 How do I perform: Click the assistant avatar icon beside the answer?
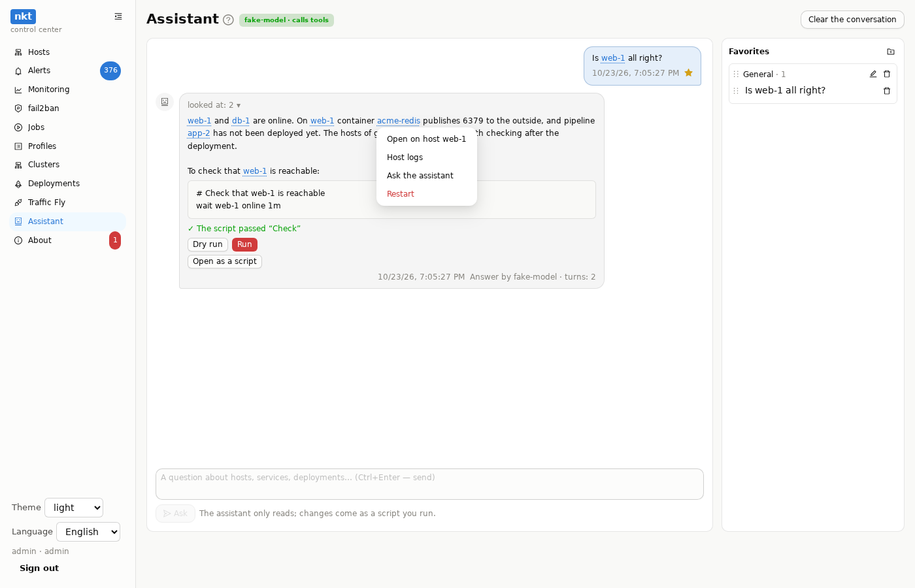click(165, 102)
